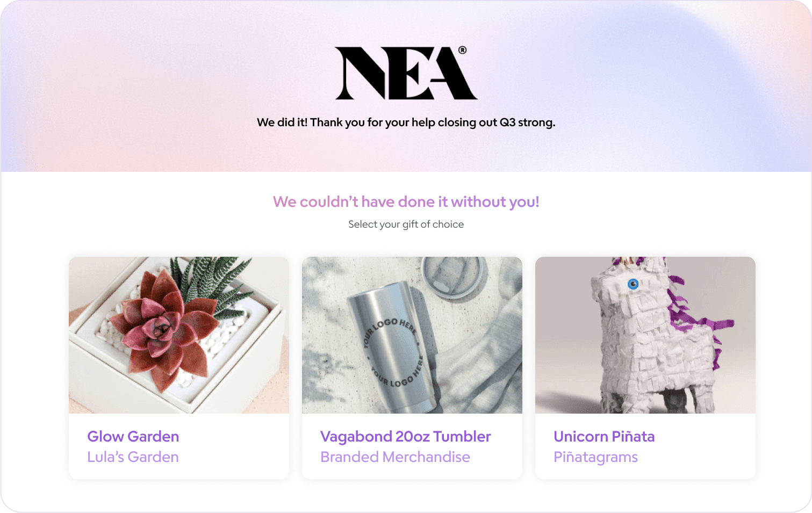Click the registered trademark symbol beside NEA
The image size is (812, 513).
[x=462, y=50]
